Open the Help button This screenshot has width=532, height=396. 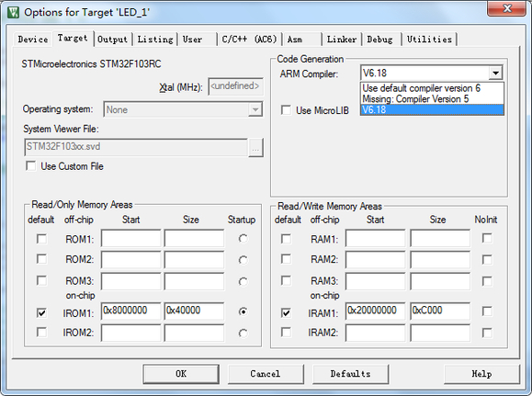point(481,374)
